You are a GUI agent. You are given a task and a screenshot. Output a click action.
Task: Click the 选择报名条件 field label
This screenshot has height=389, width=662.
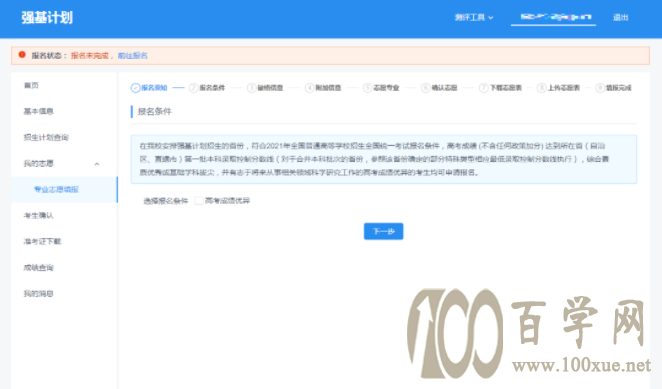pyautogui.click(x=166, y=201)
